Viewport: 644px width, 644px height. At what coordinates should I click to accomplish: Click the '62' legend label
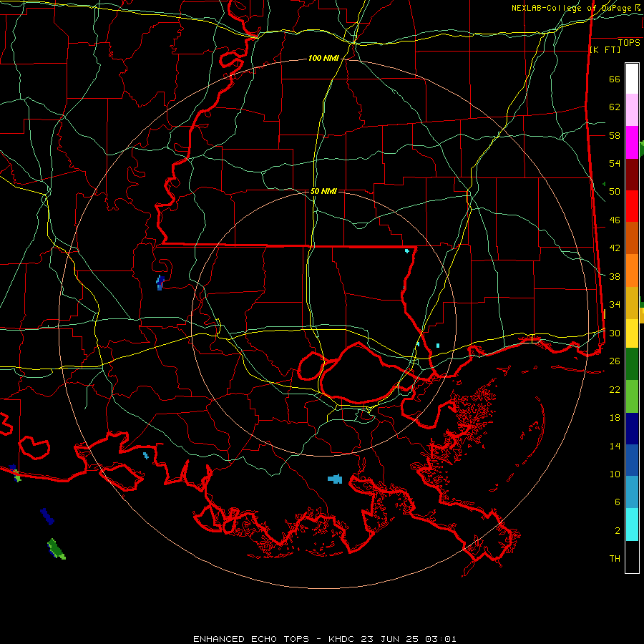(x=615, y=107)
